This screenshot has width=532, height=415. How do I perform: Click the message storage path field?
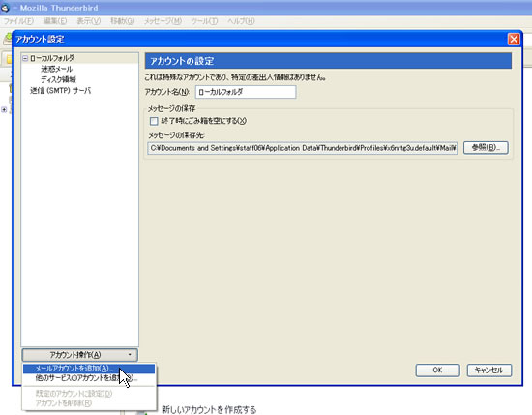pos(303,148)
